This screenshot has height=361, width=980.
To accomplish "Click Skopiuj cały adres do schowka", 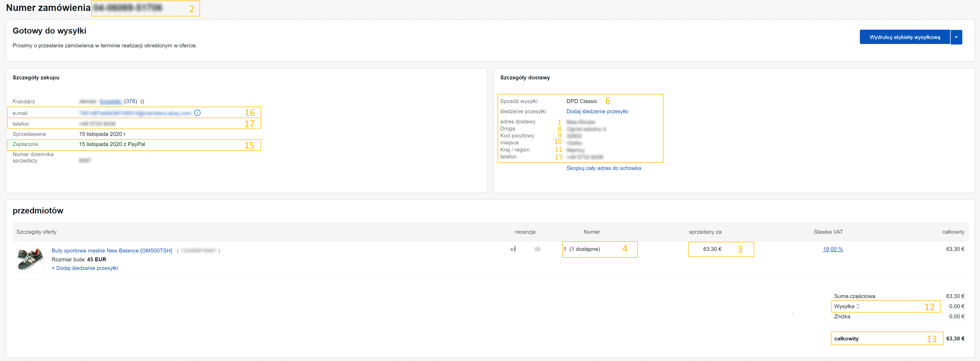I will click(603, 168).
